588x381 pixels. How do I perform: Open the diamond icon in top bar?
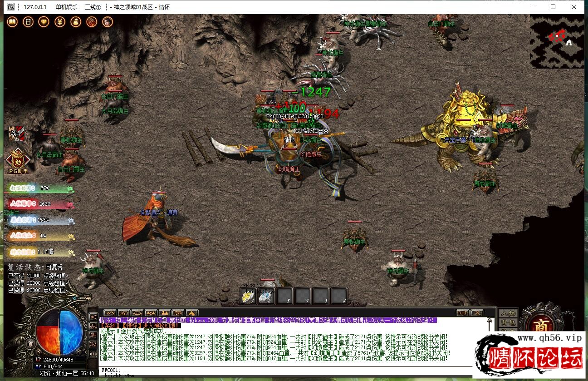(x=44, y=22)
